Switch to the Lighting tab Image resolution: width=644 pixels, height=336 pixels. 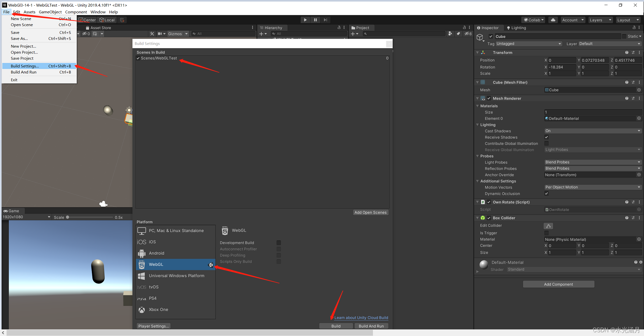(518, 28)
